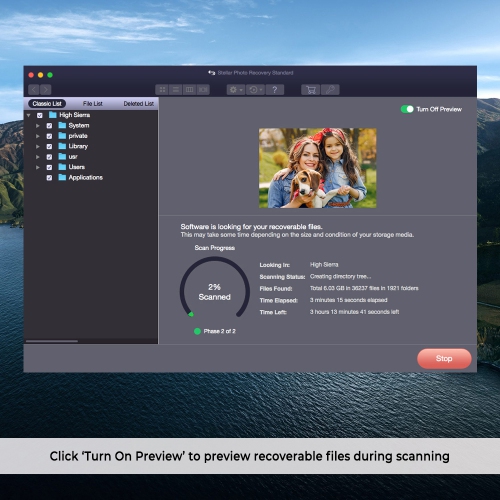
Task: Expand the private folder
Action: [x=38, y=136]
